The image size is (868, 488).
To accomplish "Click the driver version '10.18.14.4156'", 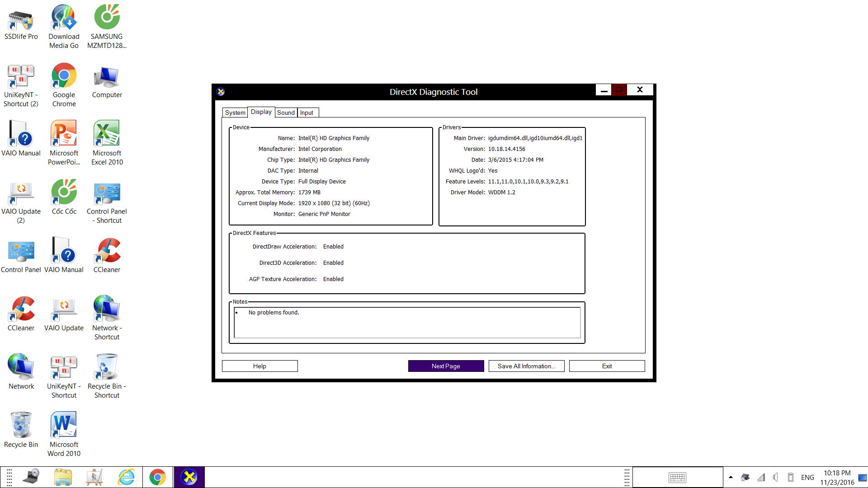I will tap(507, 149).
